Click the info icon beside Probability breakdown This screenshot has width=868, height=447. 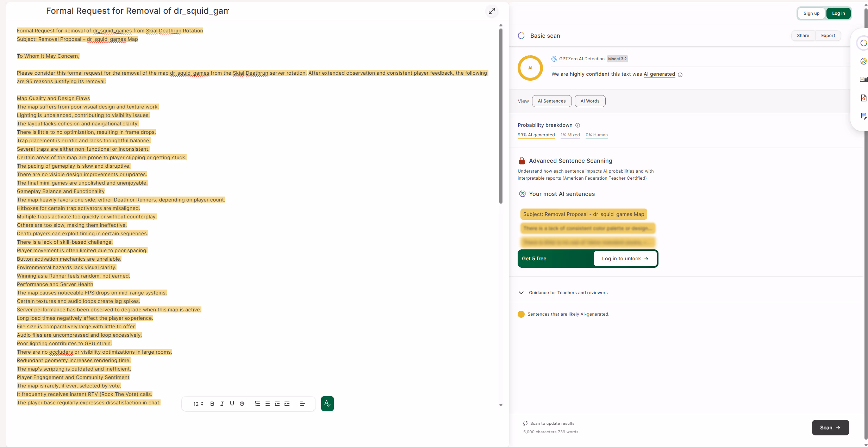577,125
